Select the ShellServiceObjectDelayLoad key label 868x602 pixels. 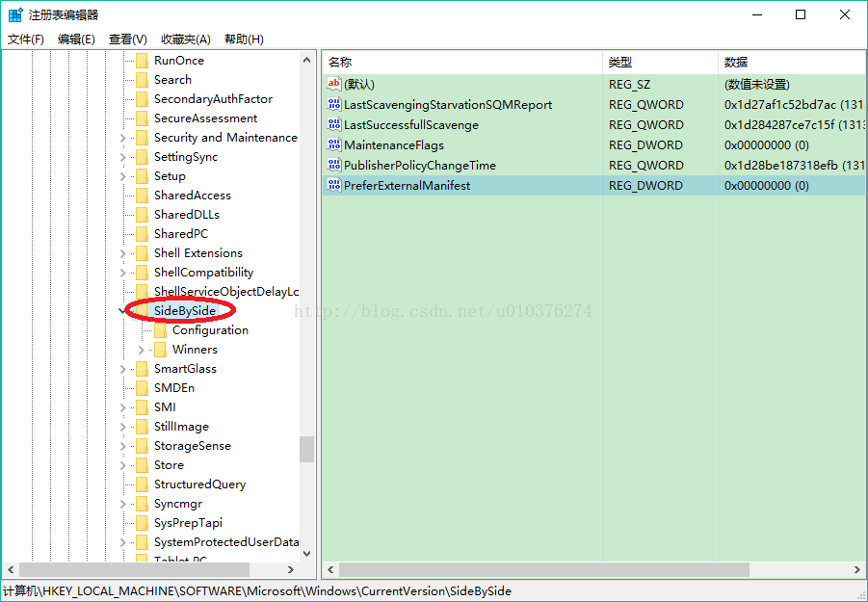point(226,292)
